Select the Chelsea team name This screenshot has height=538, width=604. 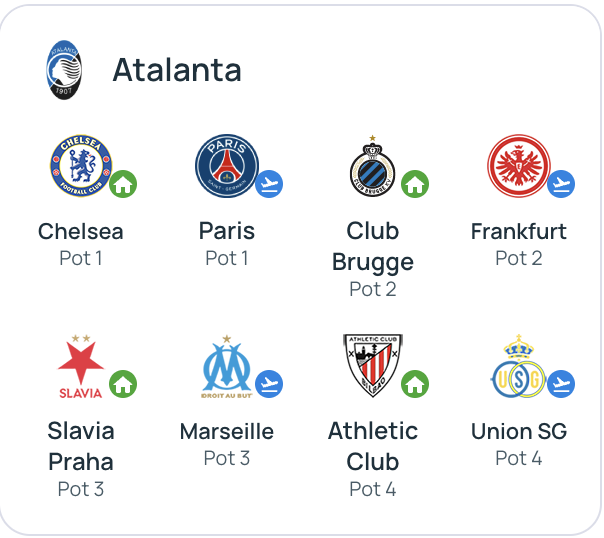[81, 231]
